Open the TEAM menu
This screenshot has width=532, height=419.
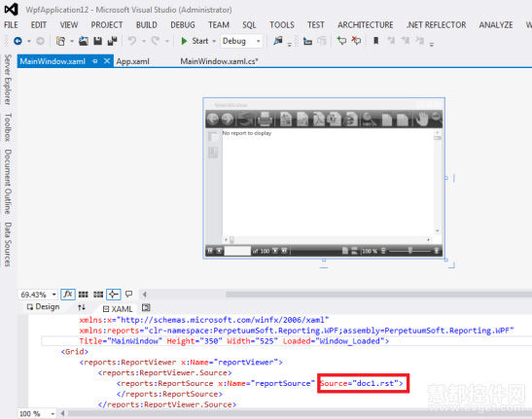tap(219, 25)
